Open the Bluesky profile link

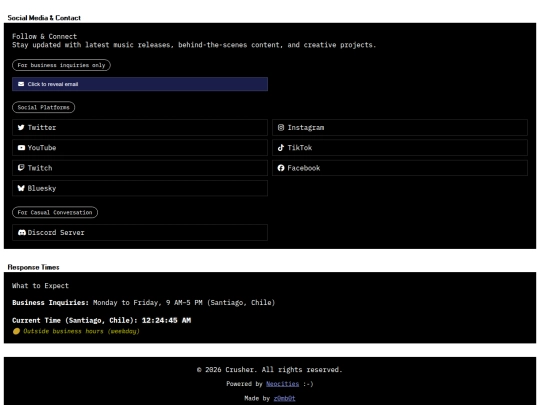click(x=140, y=188)
